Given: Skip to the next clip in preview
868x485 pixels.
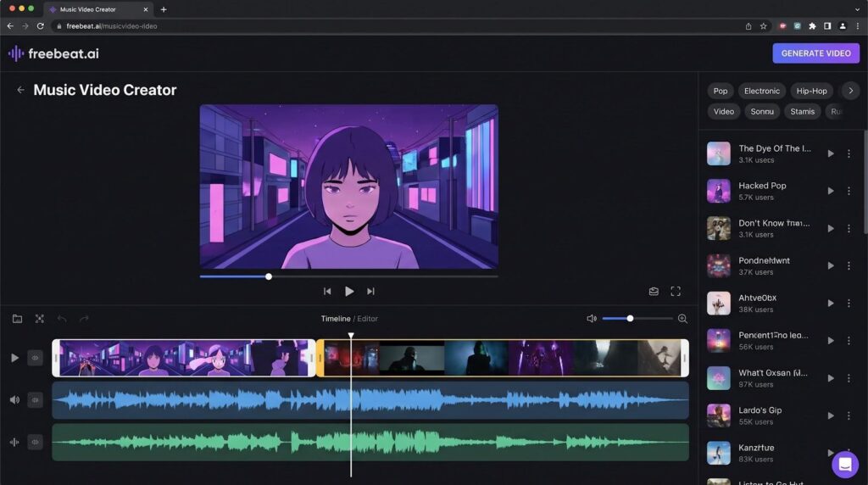Looking at the screenshot, I should (371, 291).
